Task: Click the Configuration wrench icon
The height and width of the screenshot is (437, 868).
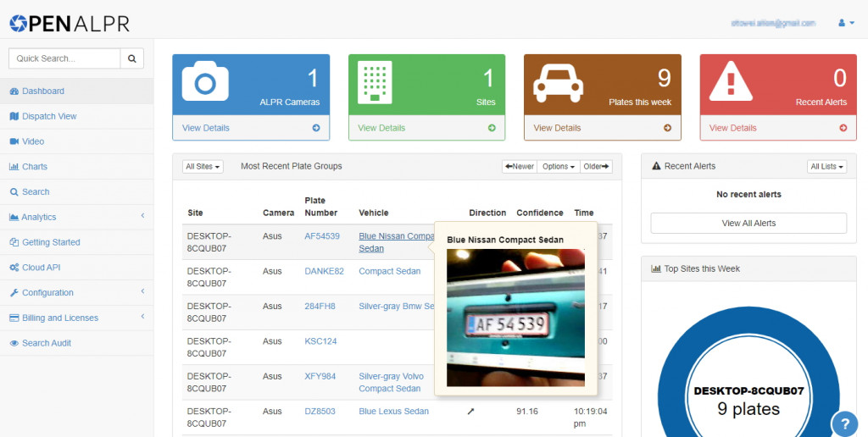Action: pos(14,293)
